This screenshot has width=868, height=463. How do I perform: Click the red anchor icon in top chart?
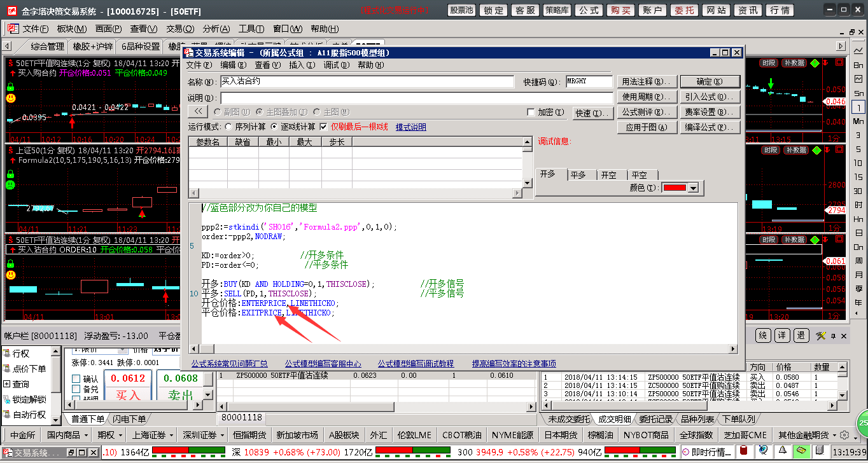pyautogui.click(x=826, y=63)
